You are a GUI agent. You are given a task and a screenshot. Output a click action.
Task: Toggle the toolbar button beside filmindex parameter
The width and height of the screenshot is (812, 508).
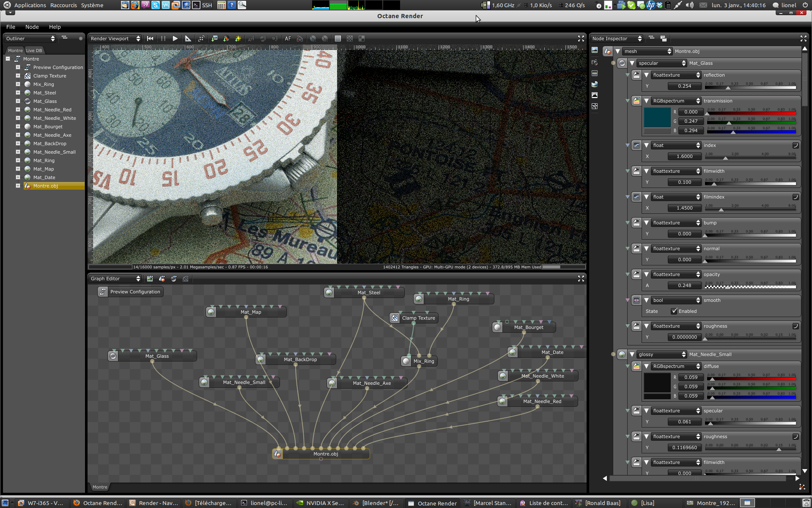click(x=796, y=197)
